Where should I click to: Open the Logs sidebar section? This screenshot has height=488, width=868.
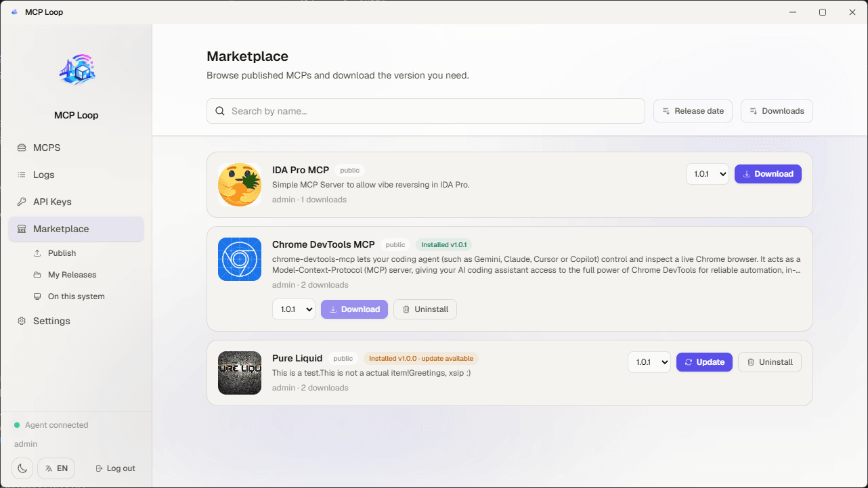coord(76,175)
